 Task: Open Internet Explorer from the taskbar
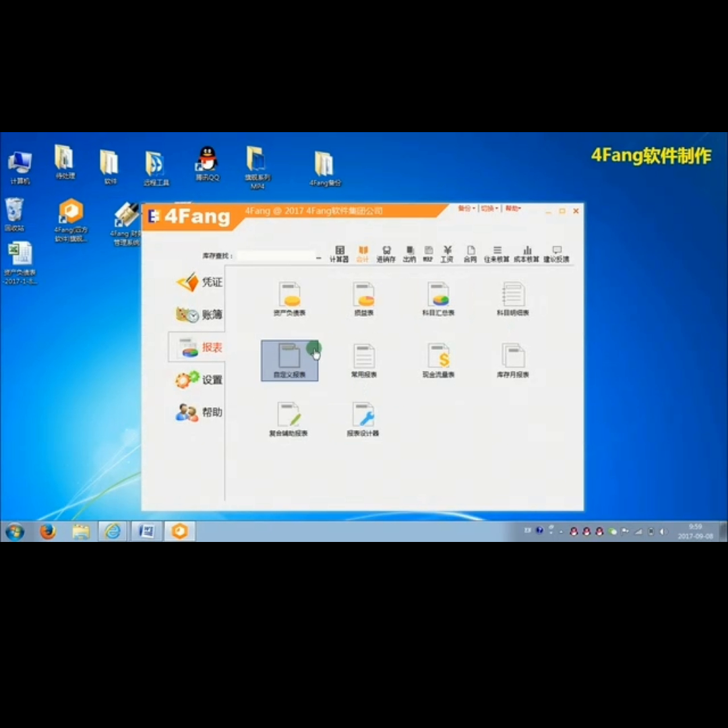(113, 531)
